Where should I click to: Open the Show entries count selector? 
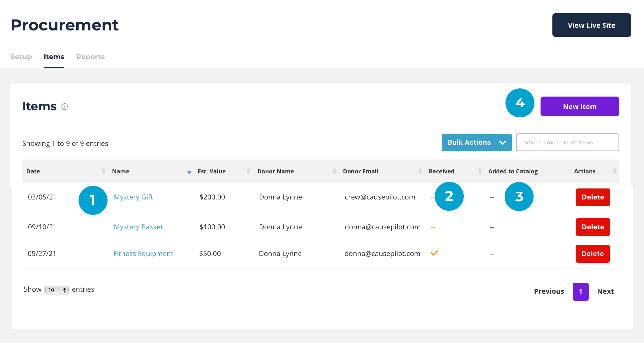point(57,290)
